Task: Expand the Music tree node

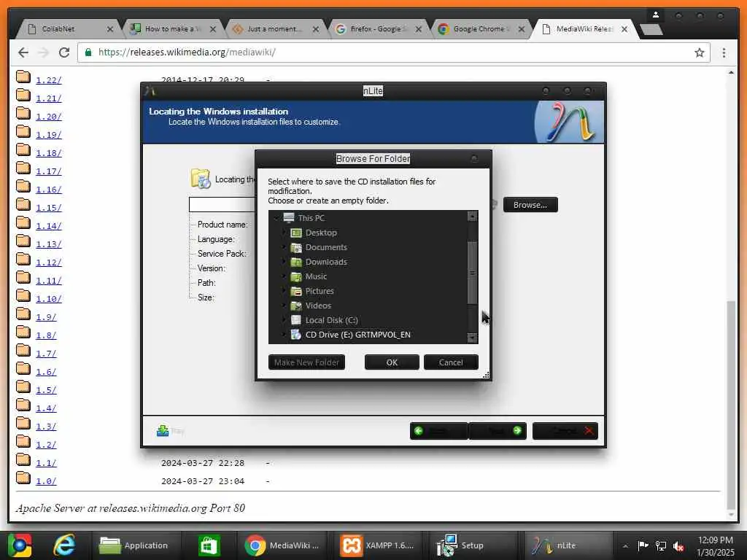Action: click(x=284, y=276)
